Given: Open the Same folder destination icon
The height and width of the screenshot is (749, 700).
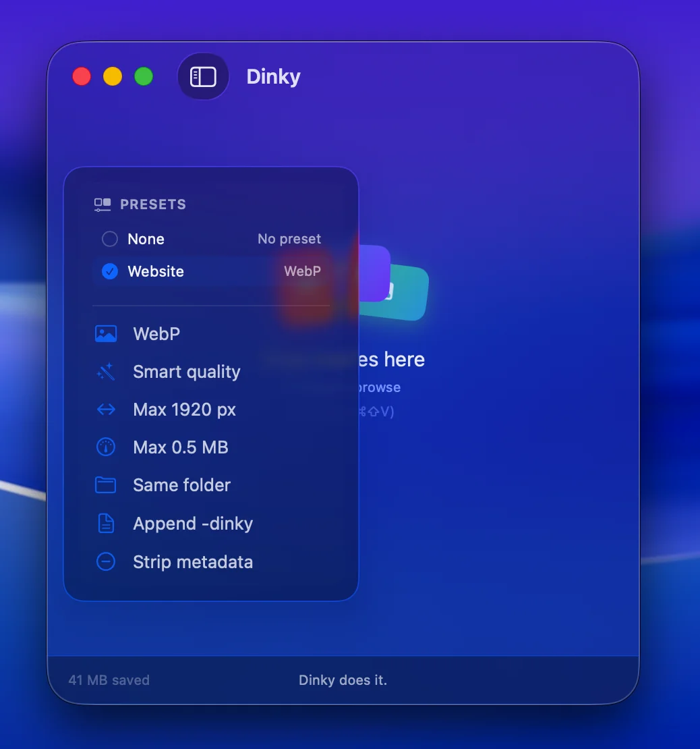Looking at the screenshot, I should 106,484.
